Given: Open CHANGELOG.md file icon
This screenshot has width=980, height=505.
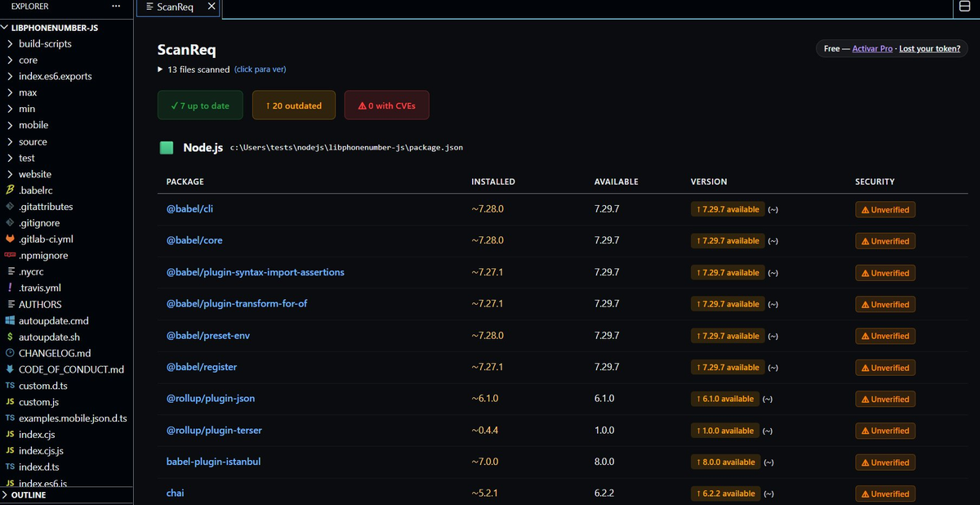Looking at the screenshot, I should click(x=11, y=353).
